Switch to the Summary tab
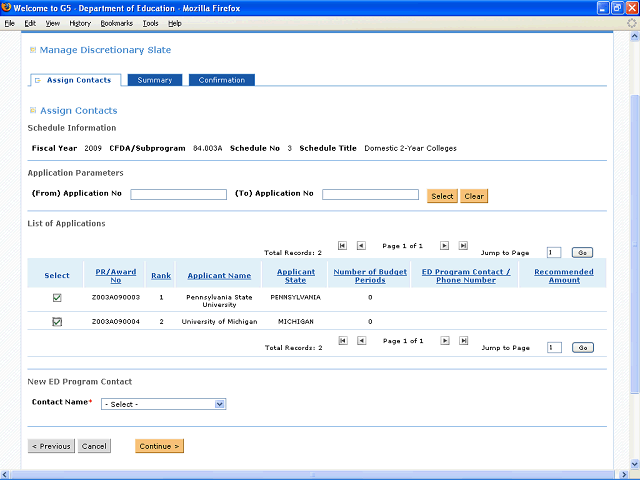640x480 pixels. pos(154,80)
